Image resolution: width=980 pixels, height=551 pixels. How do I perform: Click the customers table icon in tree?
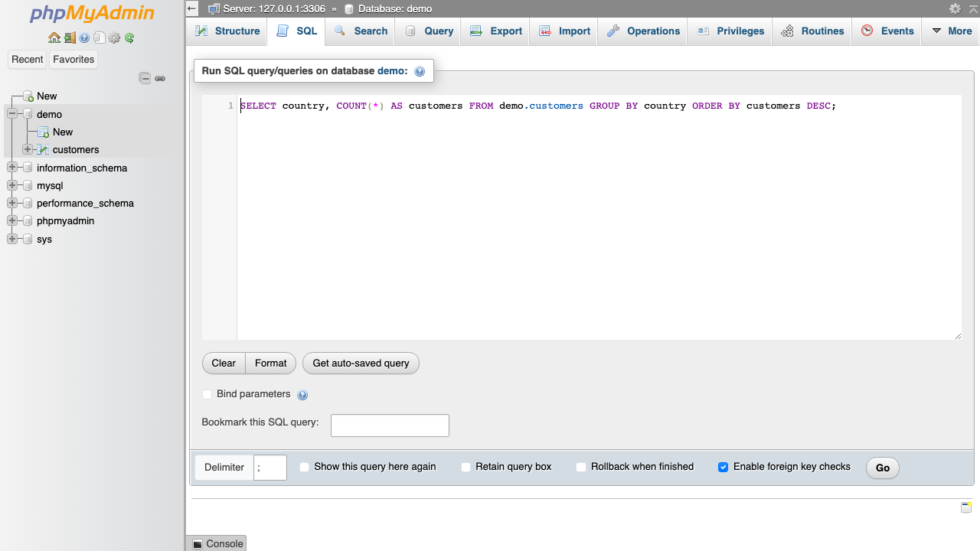click(43, 149)
